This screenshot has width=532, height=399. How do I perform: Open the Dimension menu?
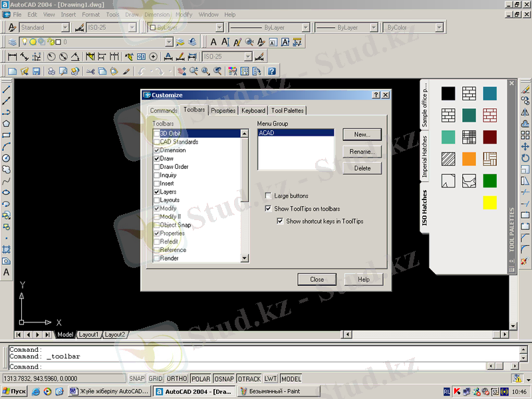tap(156, 14)
